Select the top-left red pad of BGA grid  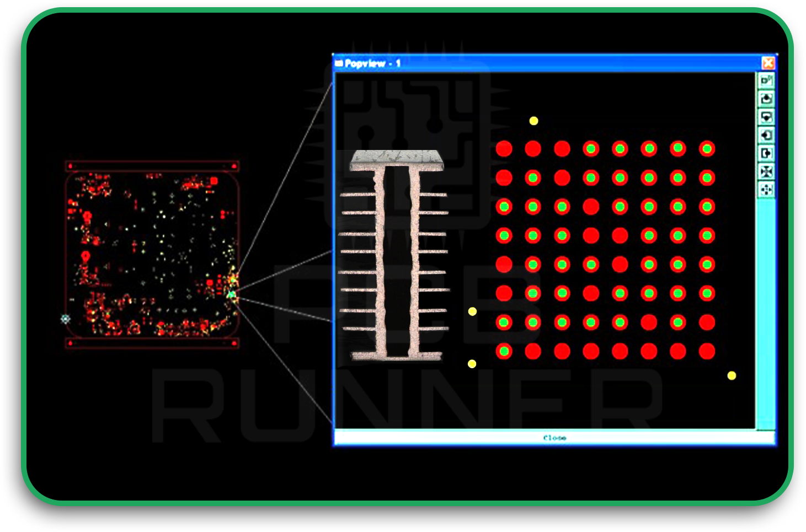click(x=504, y=149)
